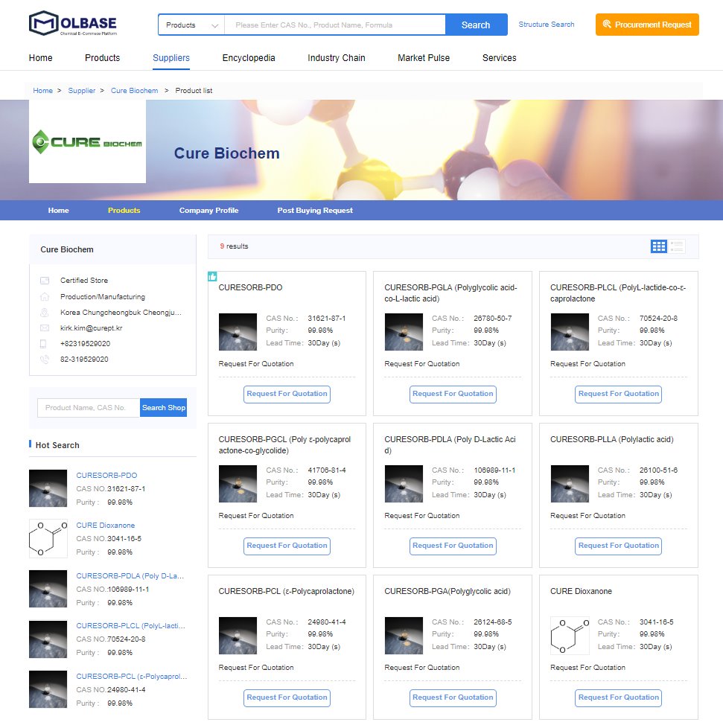Click the main search input field
The height and width of the screenshot is (728, 723).
point(335,25)
